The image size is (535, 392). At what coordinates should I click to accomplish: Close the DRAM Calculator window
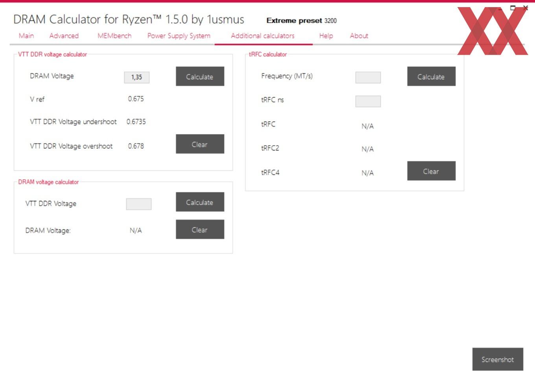click(x=526, y=7)
